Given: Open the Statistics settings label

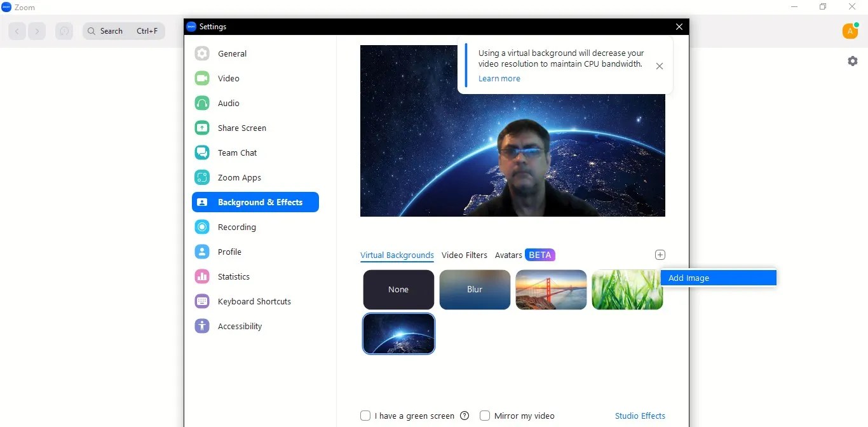Looking at the screenshot, I should point(234,276).
